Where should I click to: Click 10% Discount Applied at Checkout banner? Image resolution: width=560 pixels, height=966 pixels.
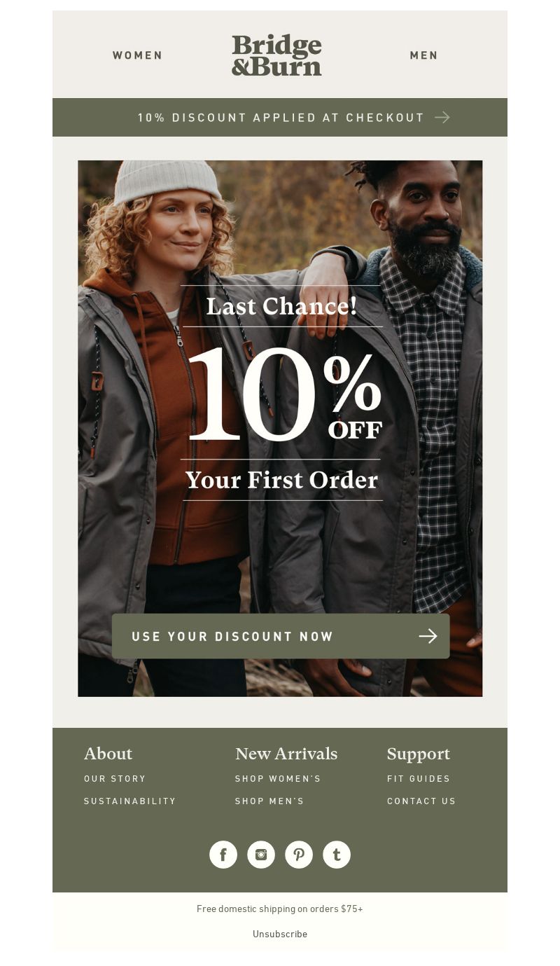click(280, 117)
